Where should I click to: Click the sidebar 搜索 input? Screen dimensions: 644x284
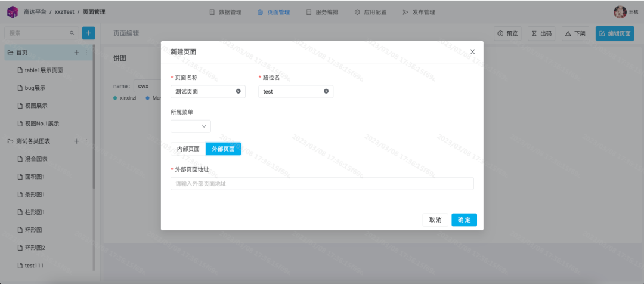coord(42,33)
